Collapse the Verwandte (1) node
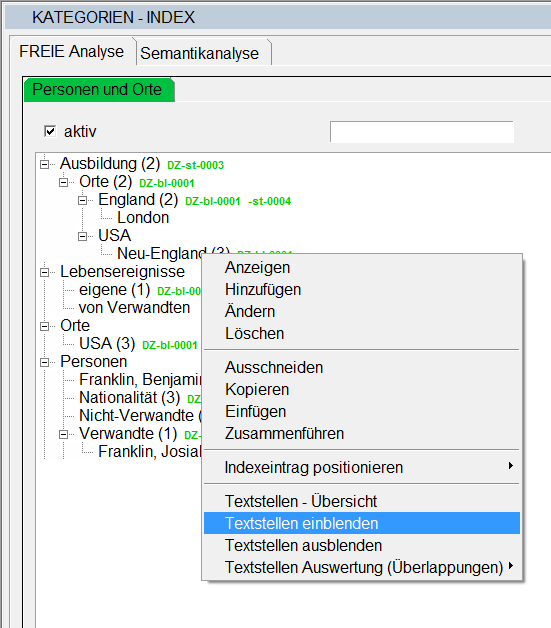 63,435
